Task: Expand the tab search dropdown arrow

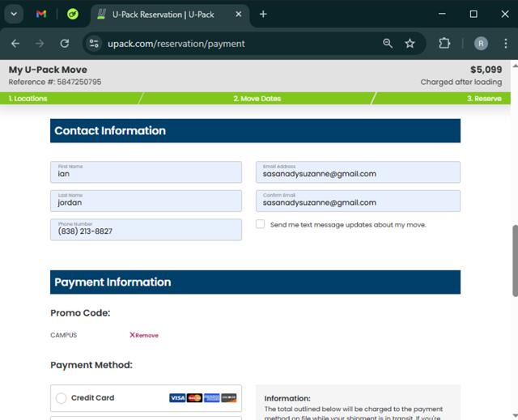Action: pyautogui.click(x=14, y=14)
